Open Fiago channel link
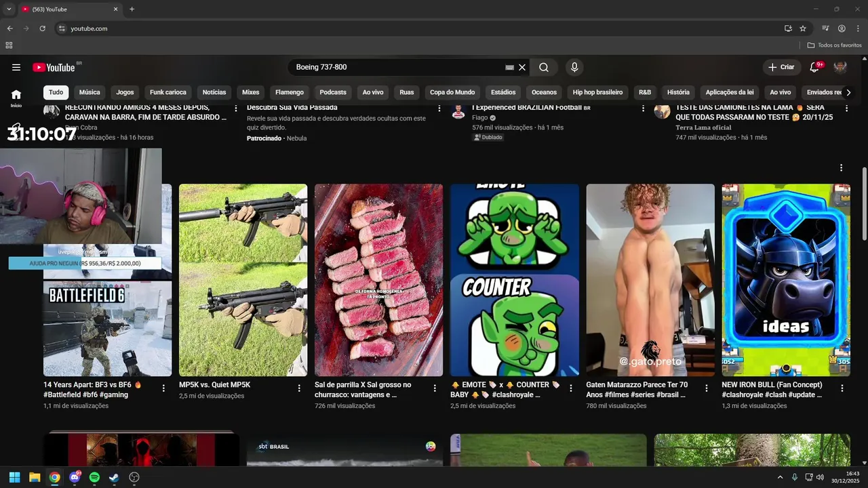The height and width of the screenshot is (488, 868). [480, 117]
